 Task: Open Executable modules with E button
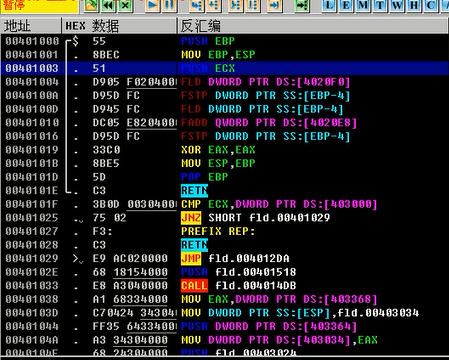pos(346,6)
